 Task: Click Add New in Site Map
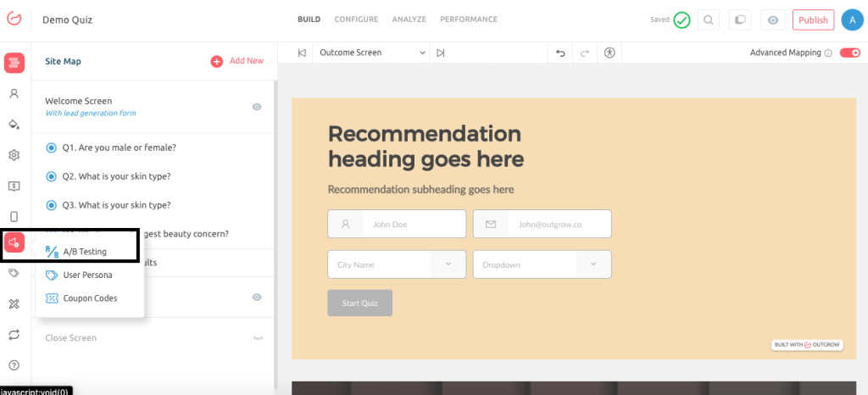237,61
